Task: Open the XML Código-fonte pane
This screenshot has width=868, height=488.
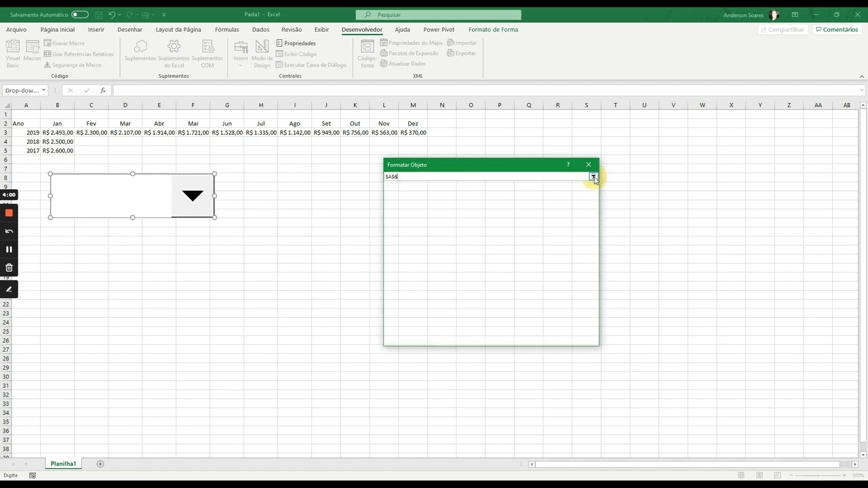Action: tap(367, 54)
